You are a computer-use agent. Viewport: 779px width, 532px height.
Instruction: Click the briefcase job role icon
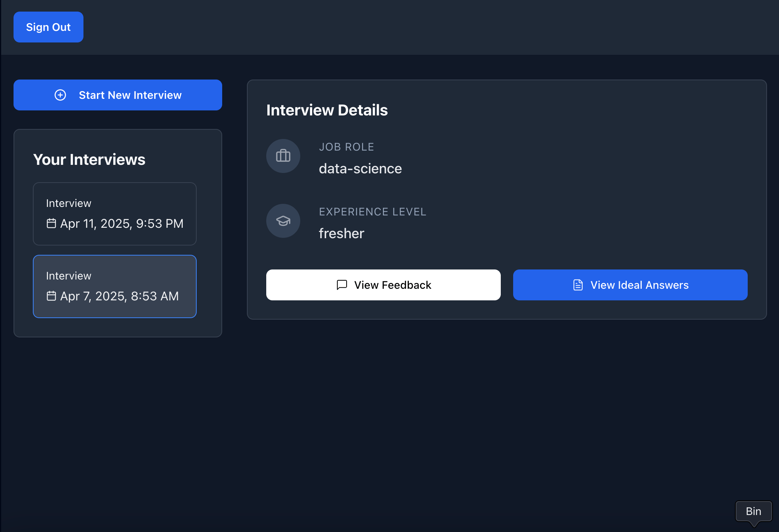283,156
